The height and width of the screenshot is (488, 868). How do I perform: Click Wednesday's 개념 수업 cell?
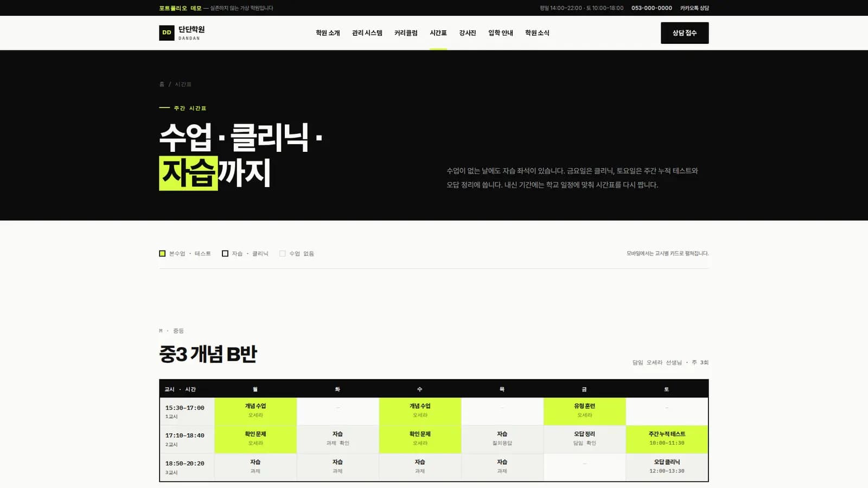[420, 412]
